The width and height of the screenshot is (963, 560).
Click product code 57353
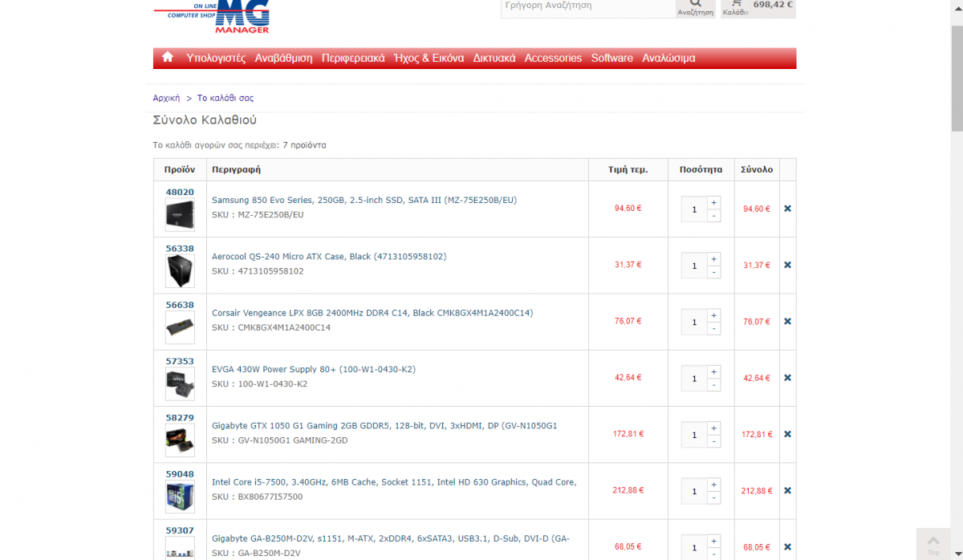coord(180,361)
